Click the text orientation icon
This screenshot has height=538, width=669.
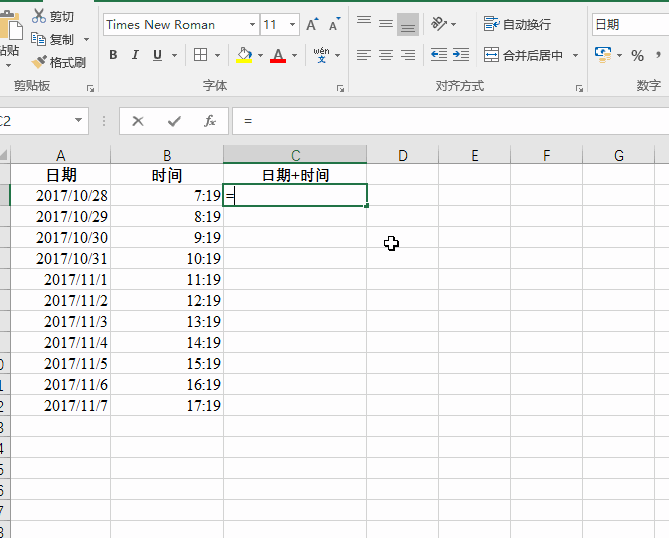(x=439, y=24)
